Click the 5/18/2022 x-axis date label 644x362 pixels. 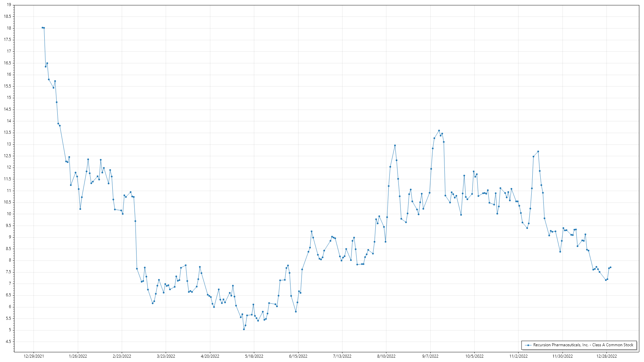(254, 356)
